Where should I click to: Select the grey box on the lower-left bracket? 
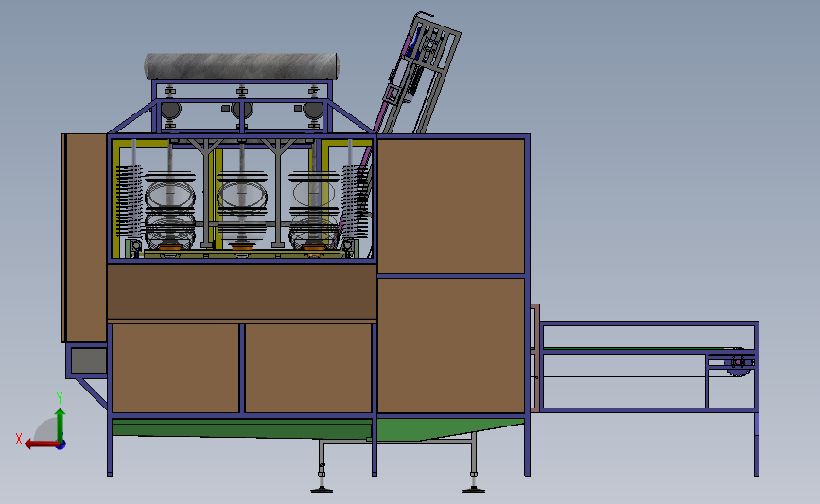(x=88, y=361)
